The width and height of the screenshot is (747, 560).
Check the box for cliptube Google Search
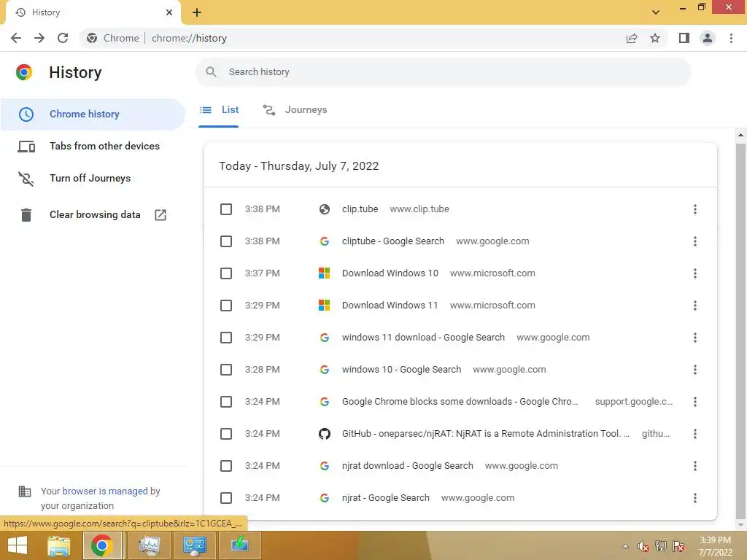226,241
